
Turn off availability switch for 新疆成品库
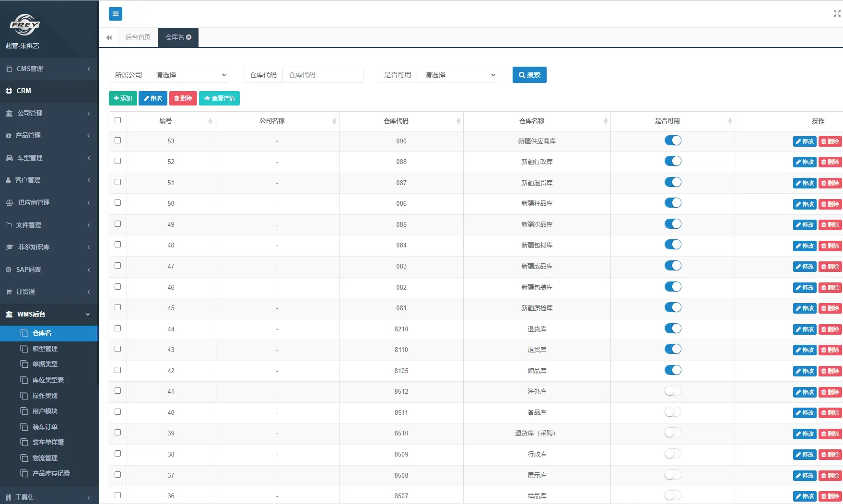pos(673,266)
